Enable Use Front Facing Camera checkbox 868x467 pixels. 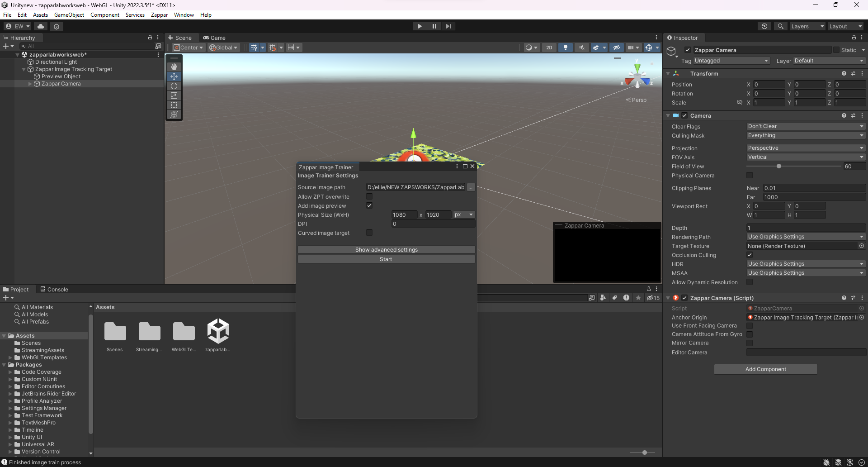(750, 326)
